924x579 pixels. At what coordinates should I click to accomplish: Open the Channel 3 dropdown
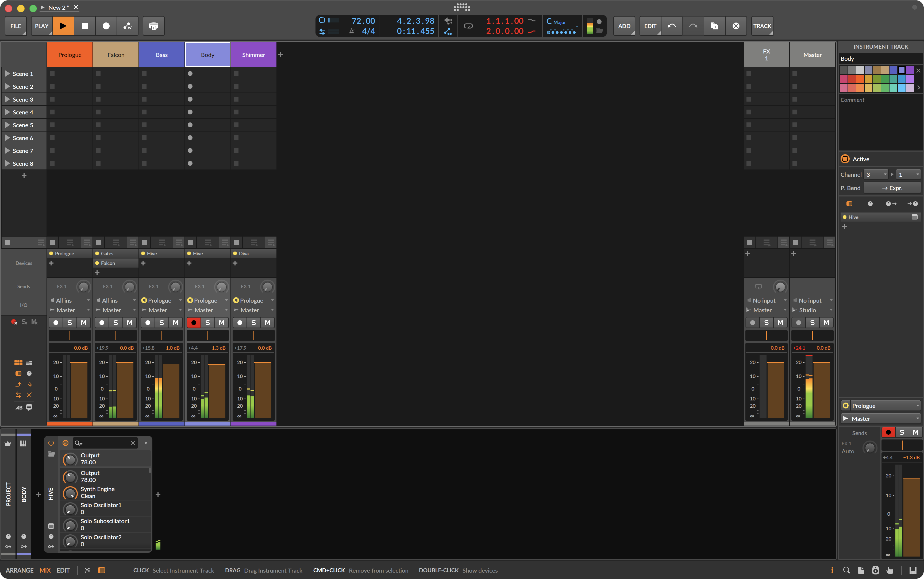point(876,175)
